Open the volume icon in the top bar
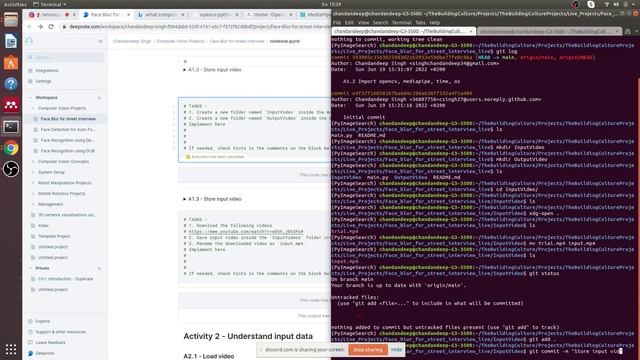The width and height of the screenshot is (640, 360). pos(616,4)
